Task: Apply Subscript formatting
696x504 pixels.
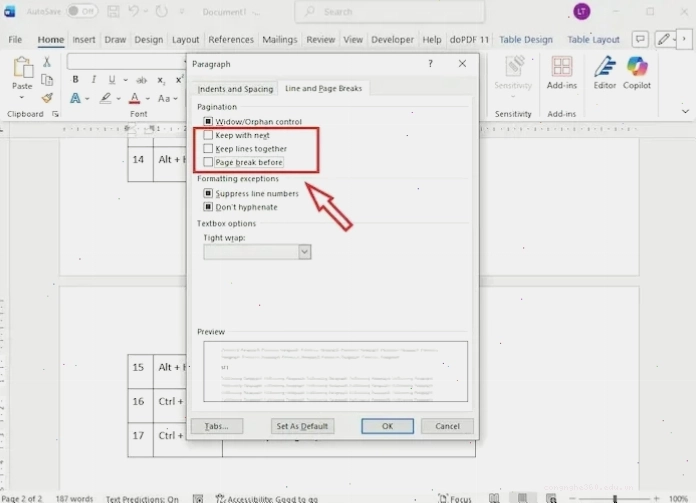Action: click(x=161, y=80)
